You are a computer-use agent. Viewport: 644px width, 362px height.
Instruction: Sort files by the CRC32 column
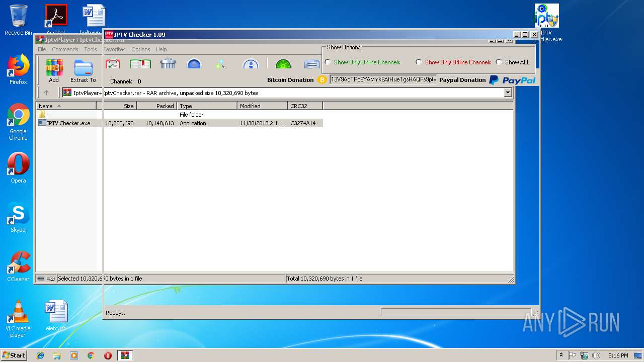[x=305, y=106]
